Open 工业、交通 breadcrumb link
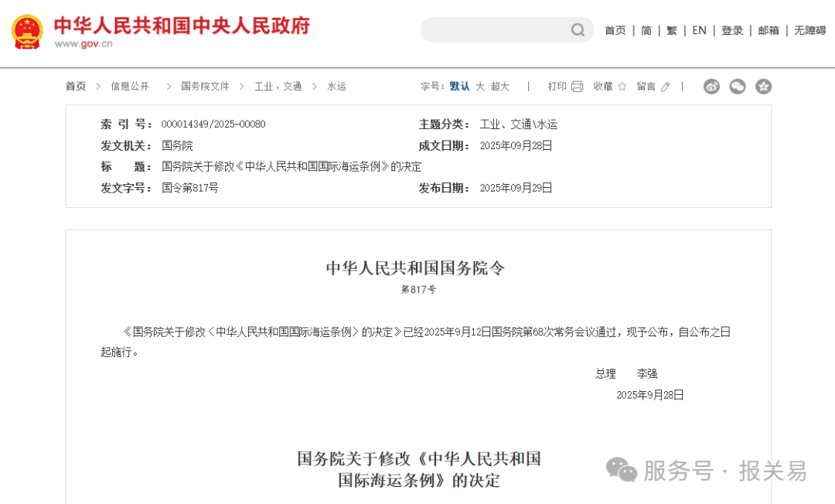The height and width of the screenshot is (504, 835). 278,87
